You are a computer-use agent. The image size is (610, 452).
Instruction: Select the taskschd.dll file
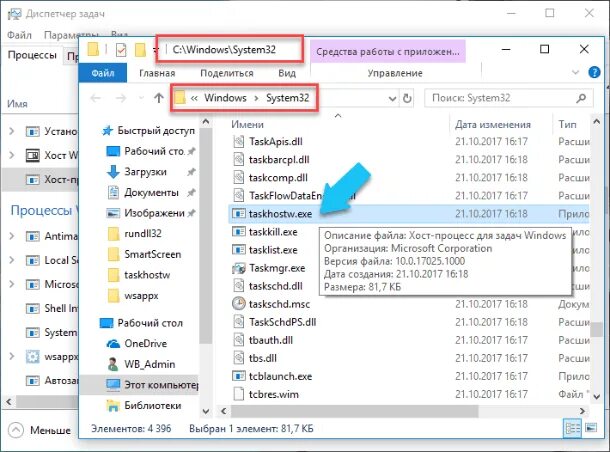pos(275,286)
